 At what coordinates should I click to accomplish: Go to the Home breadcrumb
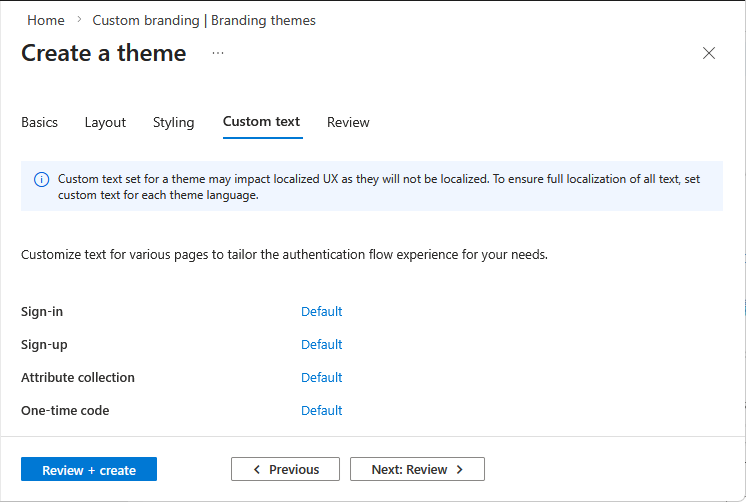pos(46,20)
